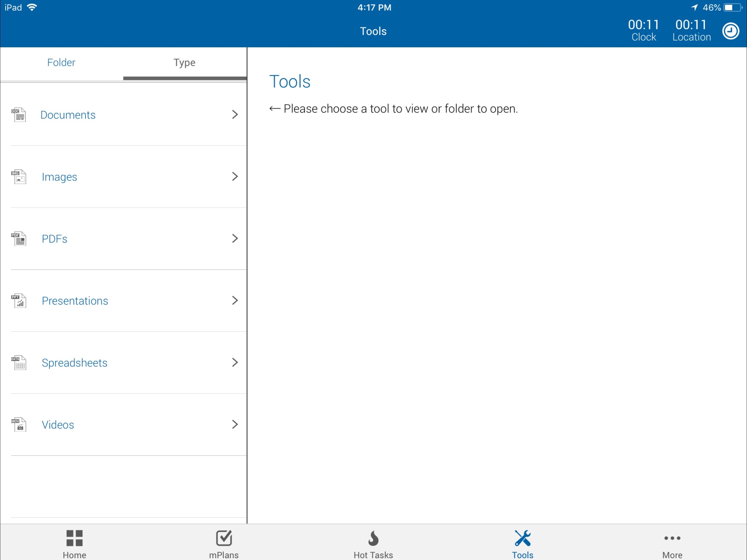Tap the mPlans checkmark icon

pos(224,538)
